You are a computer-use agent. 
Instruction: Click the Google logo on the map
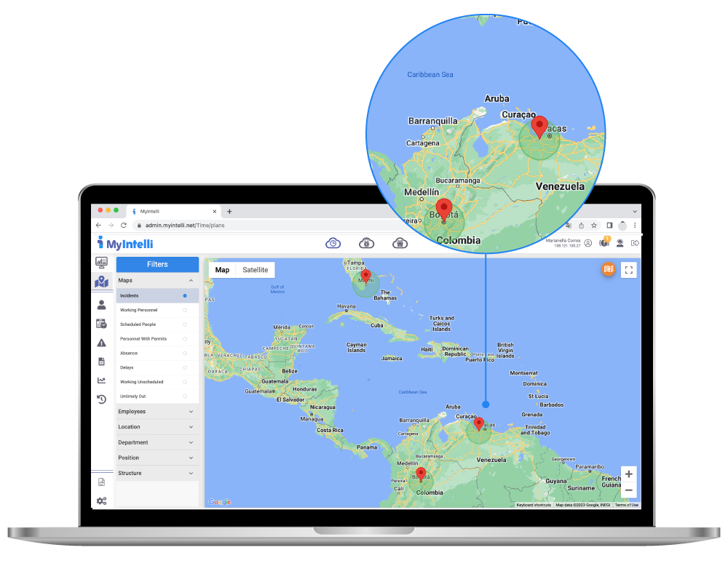(x=219, y=502)
